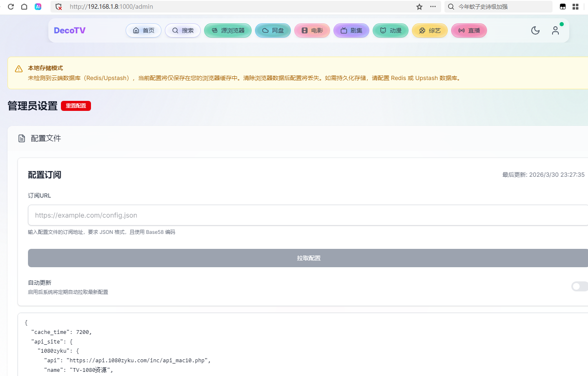Image resolution: width=588 pixels, height=376 pixels.
Task: Open the 源浏览器 source browser tab
Action: point(228,30)
